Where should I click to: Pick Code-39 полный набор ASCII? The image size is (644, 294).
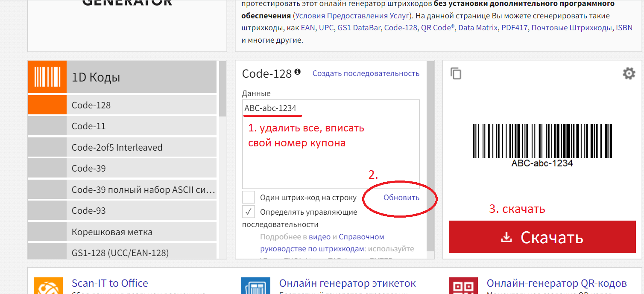[x=123, y=190]
